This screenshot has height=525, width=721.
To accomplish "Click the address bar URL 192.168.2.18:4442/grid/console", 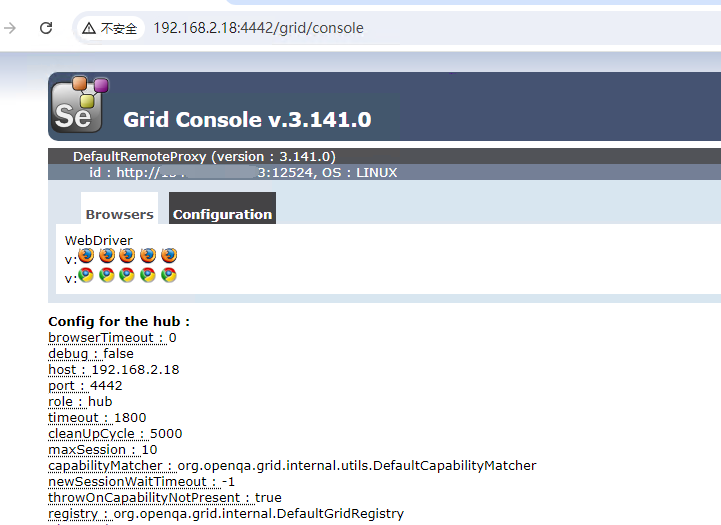I will 258,28.
